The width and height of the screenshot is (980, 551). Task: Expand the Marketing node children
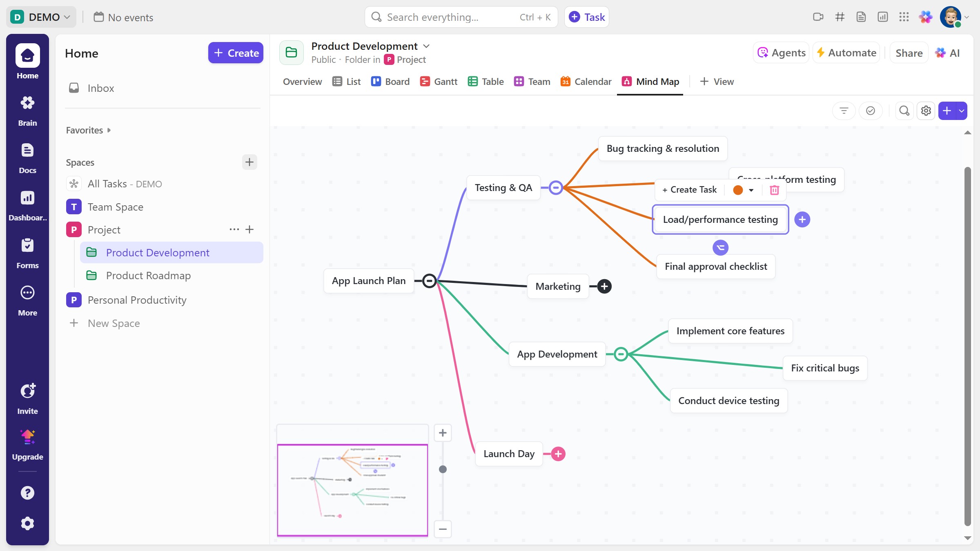[604, 287]
